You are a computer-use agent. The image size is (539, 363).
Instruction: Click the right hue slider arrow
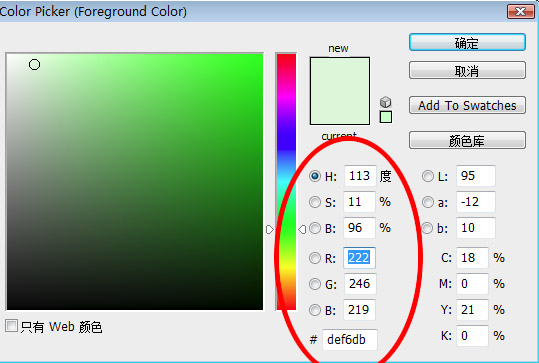point(302,229)
